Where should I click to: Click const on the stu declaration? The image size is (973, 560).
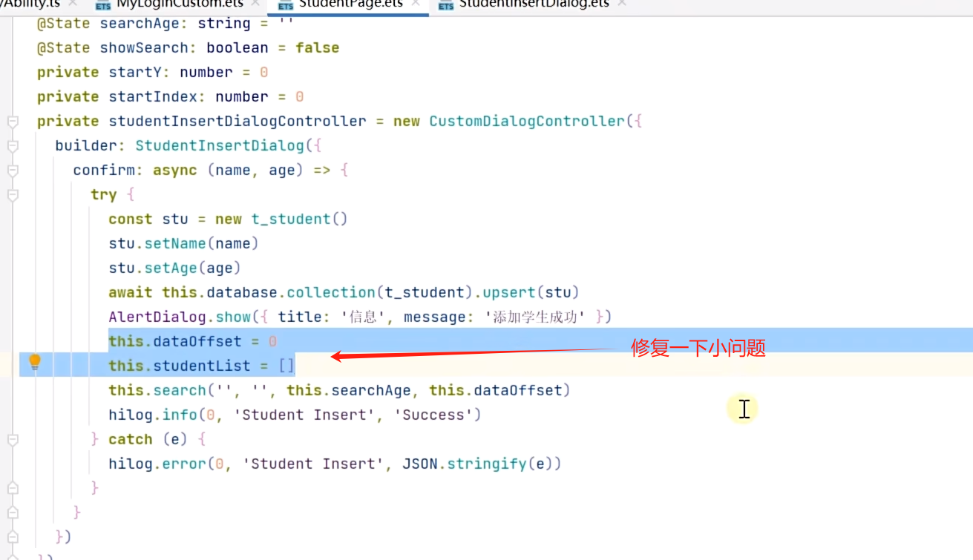coord(131,219)
